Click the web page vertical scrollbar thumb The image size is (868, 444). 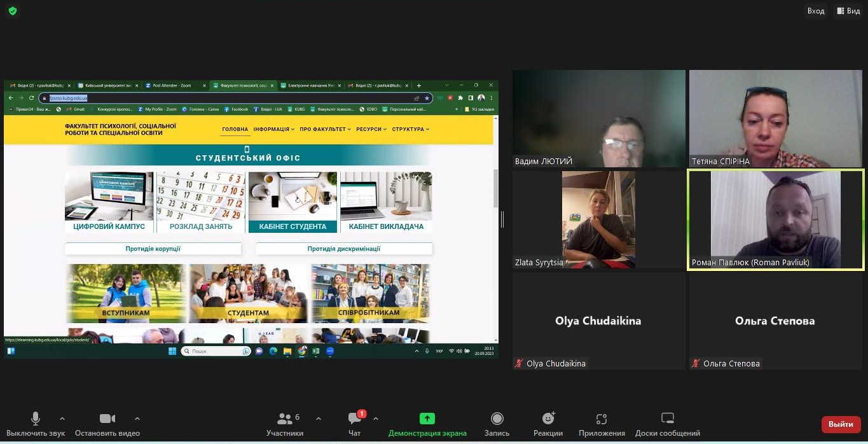point(496,188)
